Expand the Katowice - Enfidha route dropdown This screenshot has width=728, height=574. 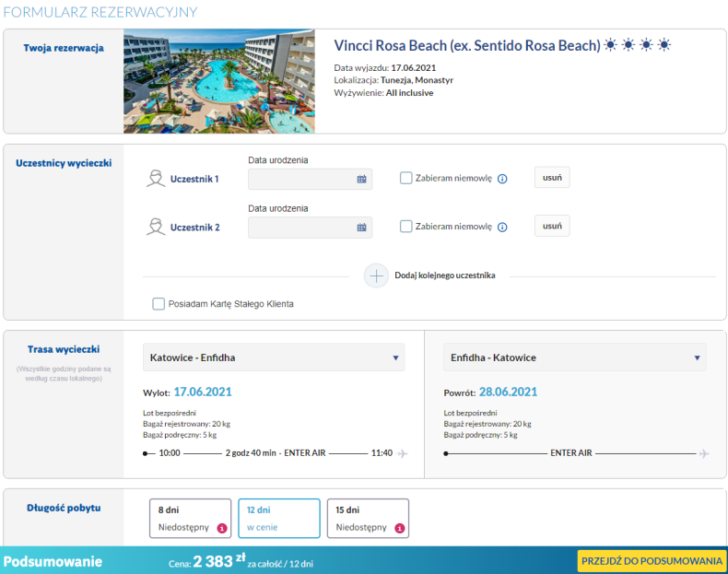tap(274, 357)
